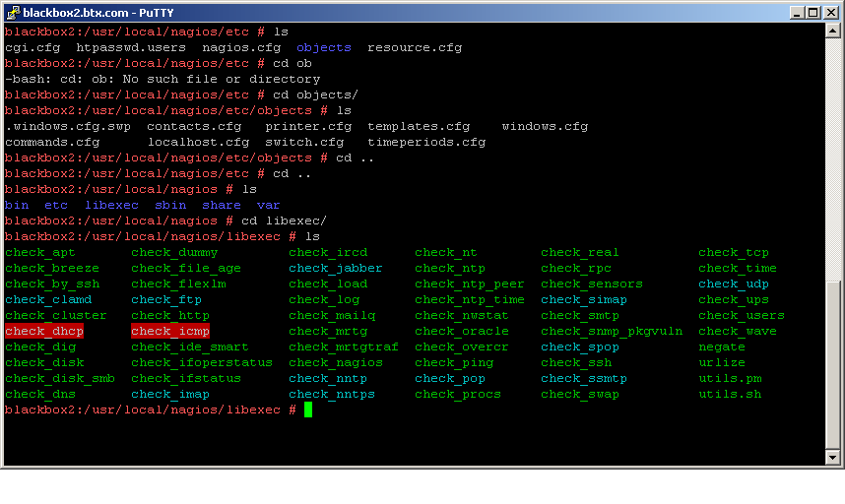The height and width of the screenshot is (504, 845).
Task: Click the 'bin' directory name
Action: pyautogui.click(x=17, y=205)
